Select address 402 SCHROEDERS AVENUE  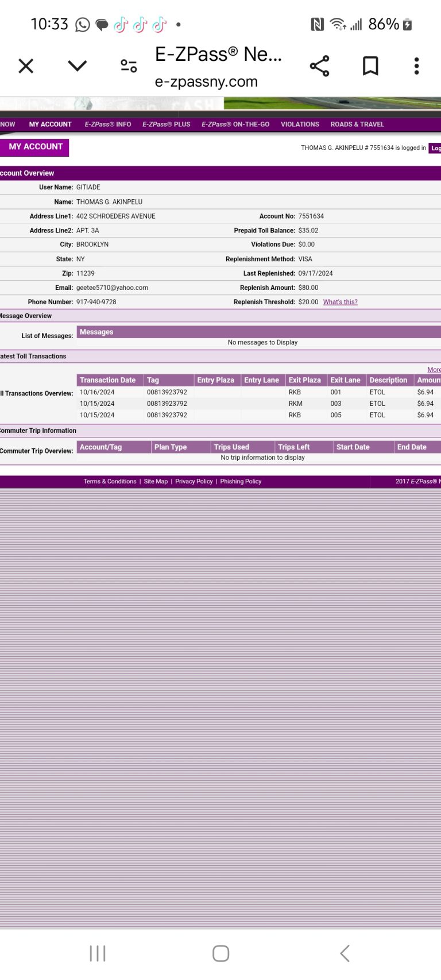tap(116, 216)
